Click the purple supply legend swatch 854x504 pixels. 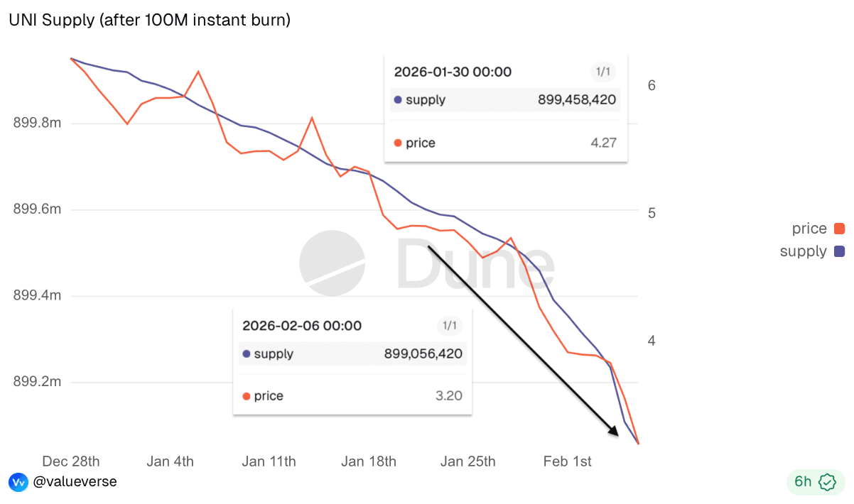(x=839, y=251)
